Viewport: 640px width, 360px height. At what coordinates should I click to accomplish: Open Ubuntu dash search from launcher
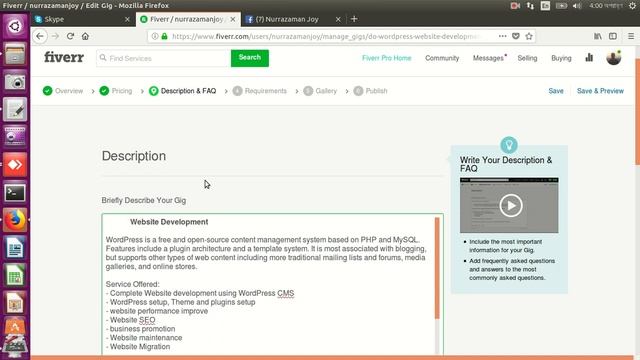[x=15, y=27]
